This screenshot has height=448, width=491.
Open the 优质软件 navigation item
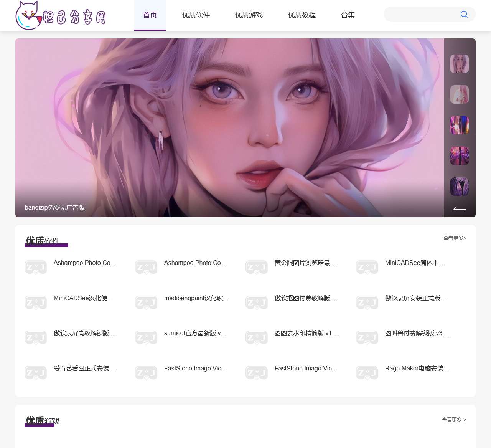pos(196,15)
